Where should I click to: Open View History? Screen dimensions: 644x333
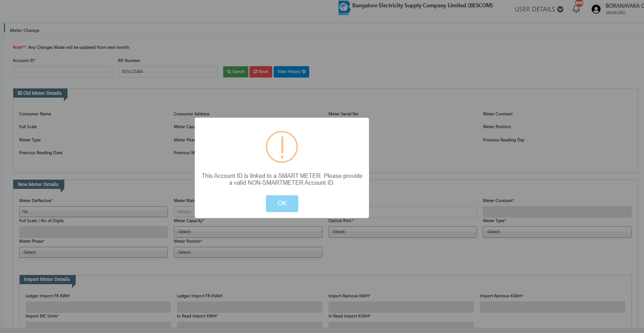click(291, 72)
